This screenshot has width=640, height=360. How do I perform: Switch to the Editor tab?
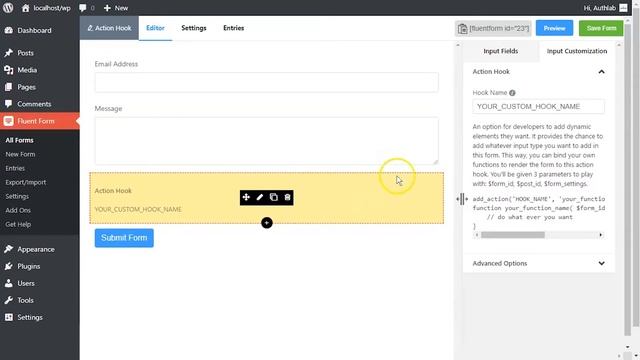tap(155, 28)
